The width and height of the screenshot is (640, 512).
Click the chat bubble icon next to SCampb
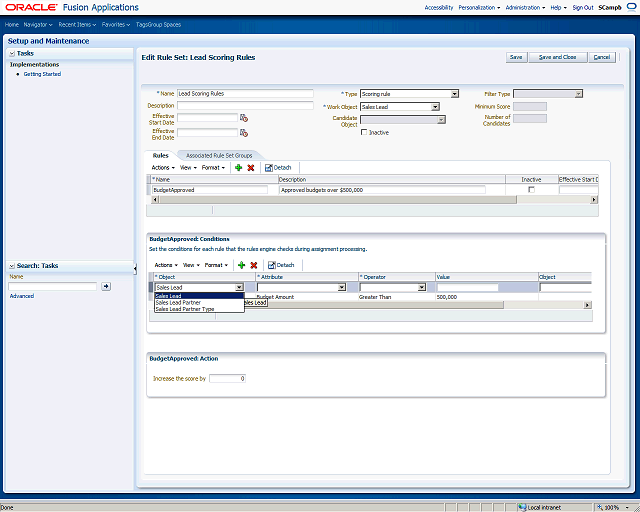631,7
